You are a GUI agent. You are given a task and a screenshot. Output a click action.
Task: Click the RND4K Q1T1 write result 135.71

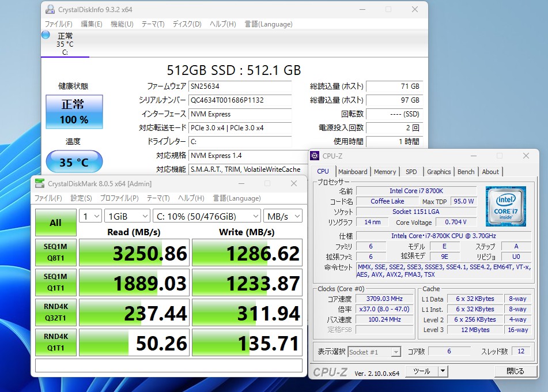pos(247,342)
